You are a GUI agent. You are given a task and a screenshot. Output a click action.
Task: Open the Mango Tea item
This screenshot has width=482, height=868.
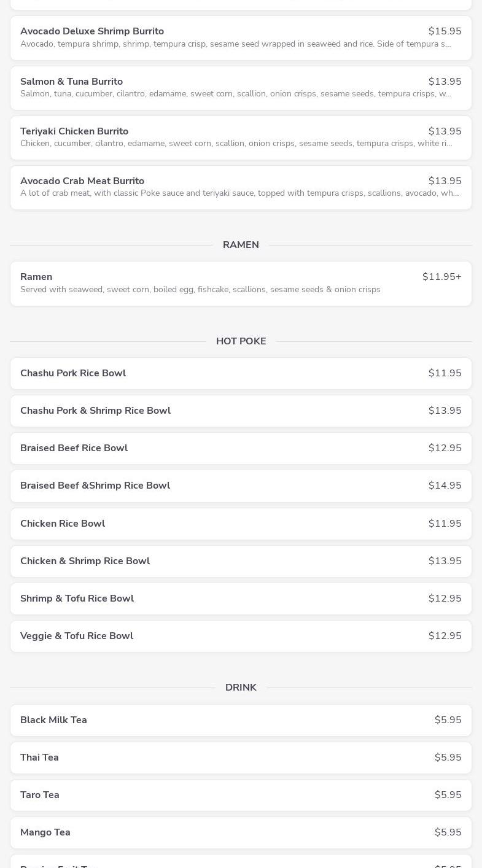[x=241, y=832]
